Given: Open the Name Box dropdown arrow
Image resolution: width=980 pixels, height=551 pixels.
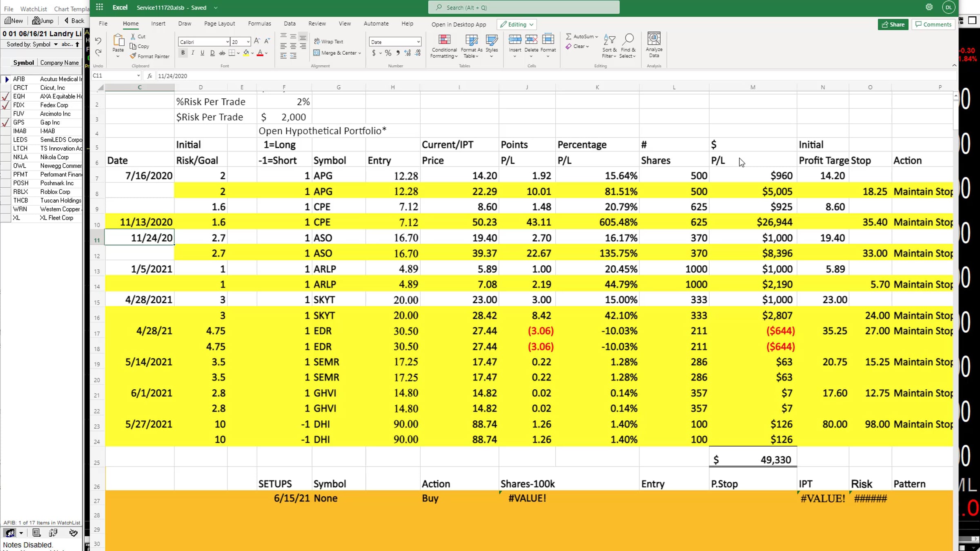Looking at the screenshot, I should tap(138, 76).
